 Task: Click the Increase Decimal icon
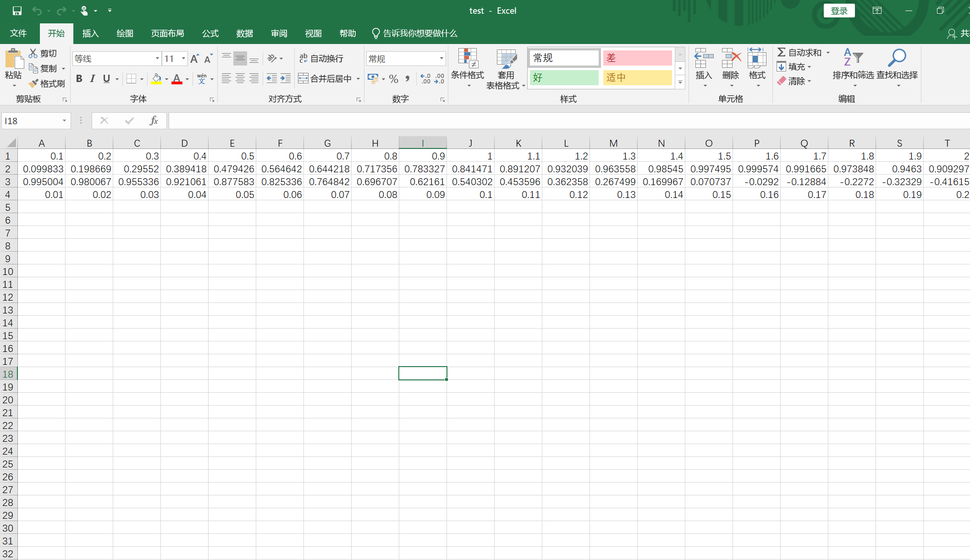pyautogui.click(x=425, y=79)
